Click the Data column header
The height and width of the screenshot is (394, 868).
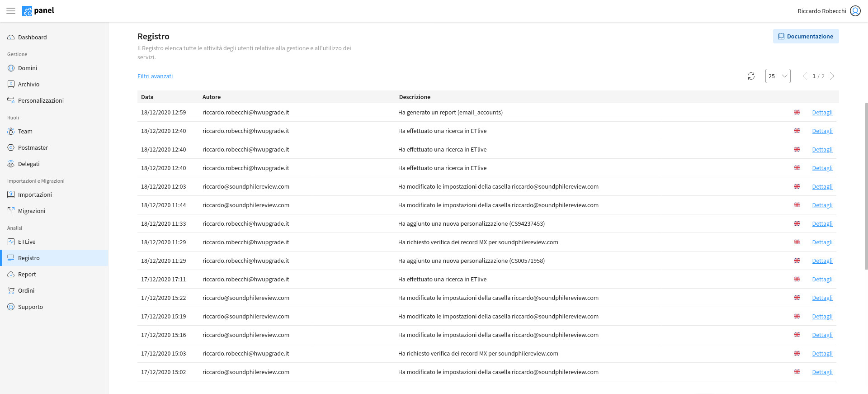(147, 97)
